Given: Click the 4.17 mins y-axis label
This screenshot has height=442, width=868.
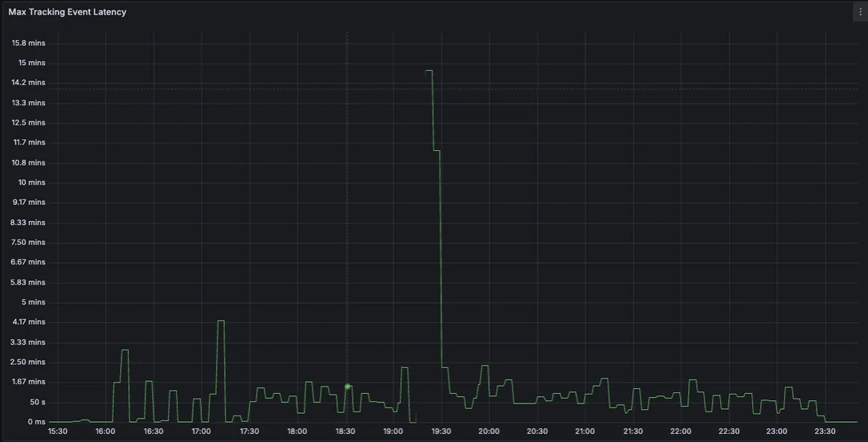Looking at the screenshot, I should 28,322.
